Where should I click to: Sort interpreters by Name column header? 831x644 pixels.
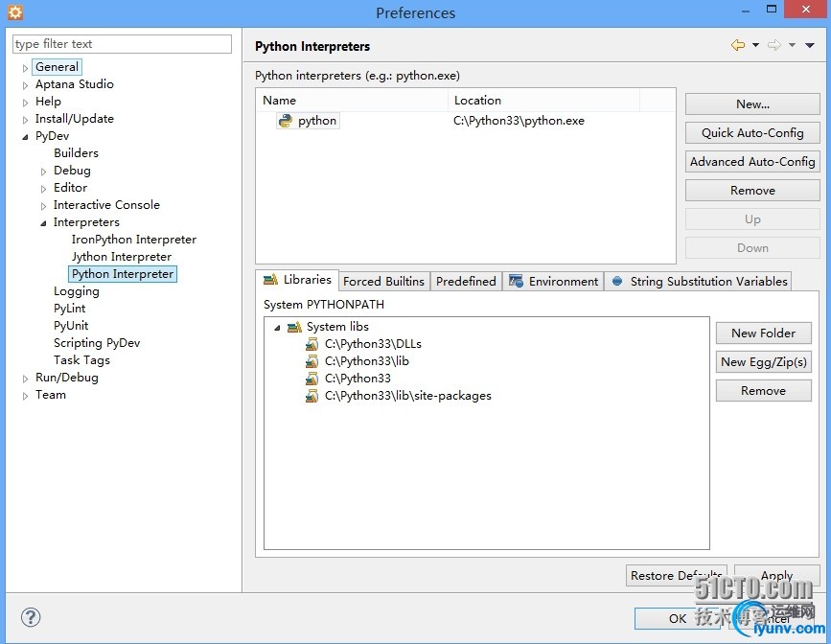[x=352, y=101]
